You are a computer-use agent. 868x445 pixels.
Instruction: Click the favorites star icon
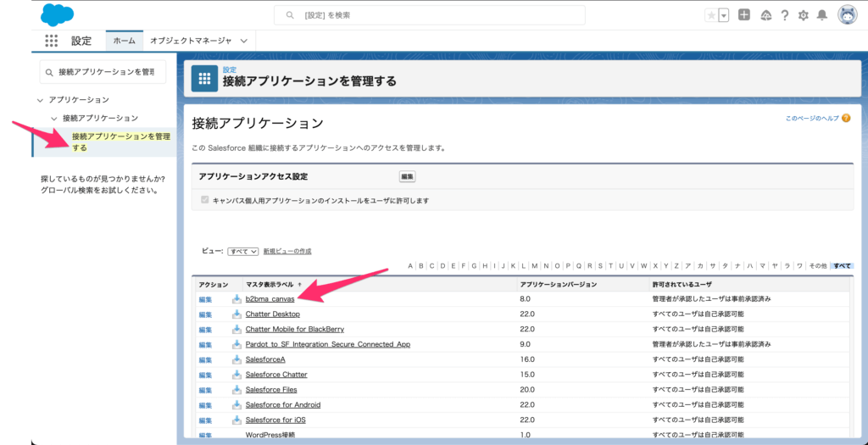(x=710, y=15)
